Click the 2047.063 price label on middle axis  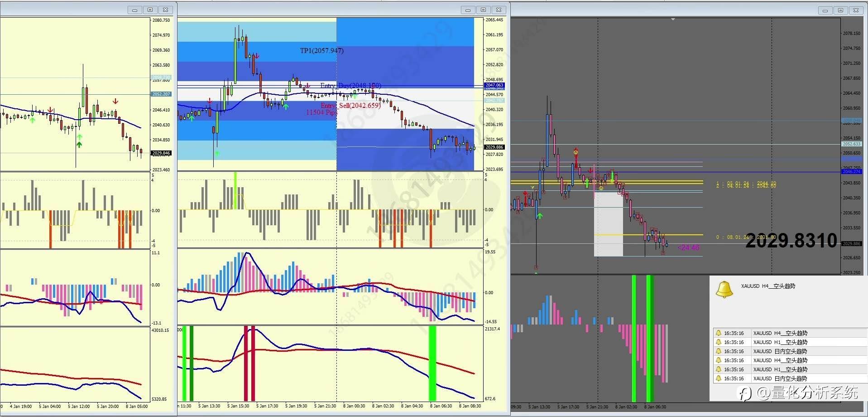click(x=494, y=85)
